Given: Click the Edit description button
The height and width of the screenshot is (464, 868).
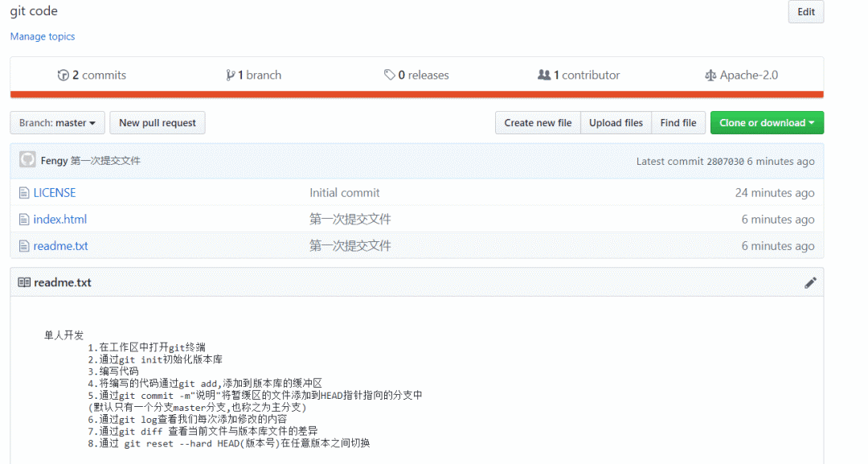Looking at the screenshot, I should (805, 11).
